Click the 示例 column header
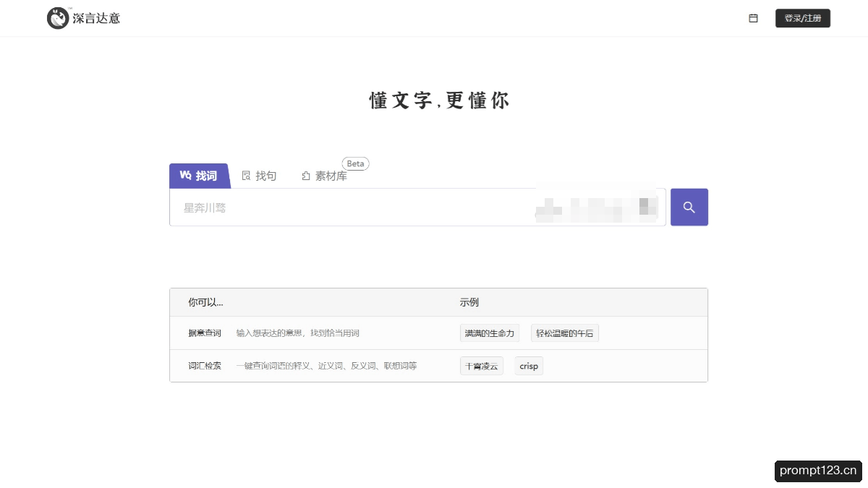Image resolution: width=868 pixels, height=488 pixels. pyautogui.click(x=469, y=302)
